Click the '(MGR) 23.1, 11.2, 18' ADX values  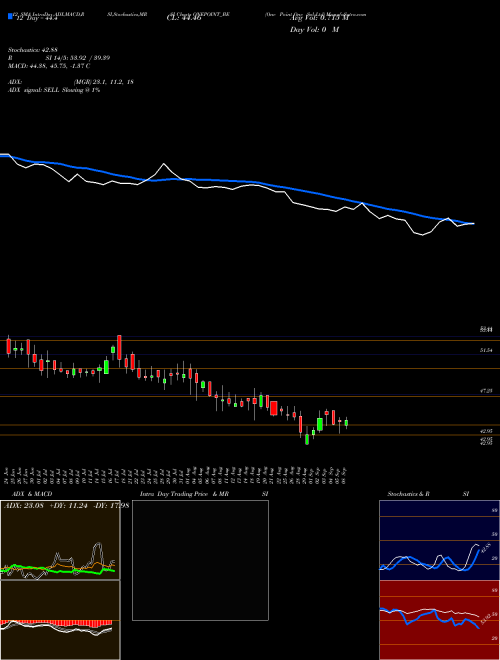click(104, 82)
